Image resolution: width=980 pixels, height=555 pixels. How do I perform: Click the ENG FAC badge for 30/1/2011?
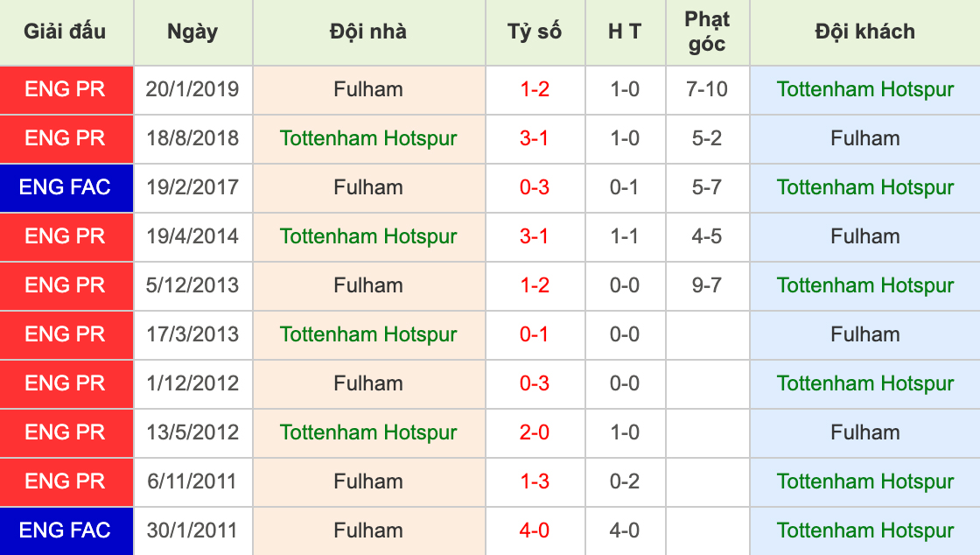(66, 530)
